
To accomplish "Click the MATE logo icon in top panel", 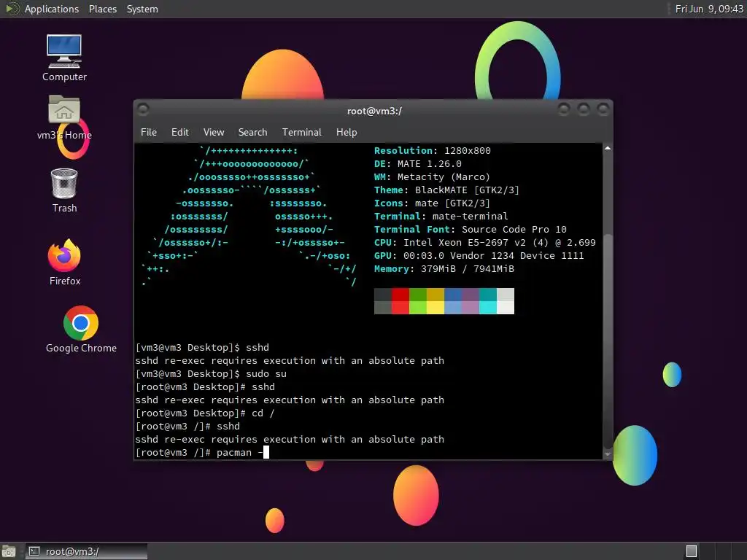I will coord(12,9).
